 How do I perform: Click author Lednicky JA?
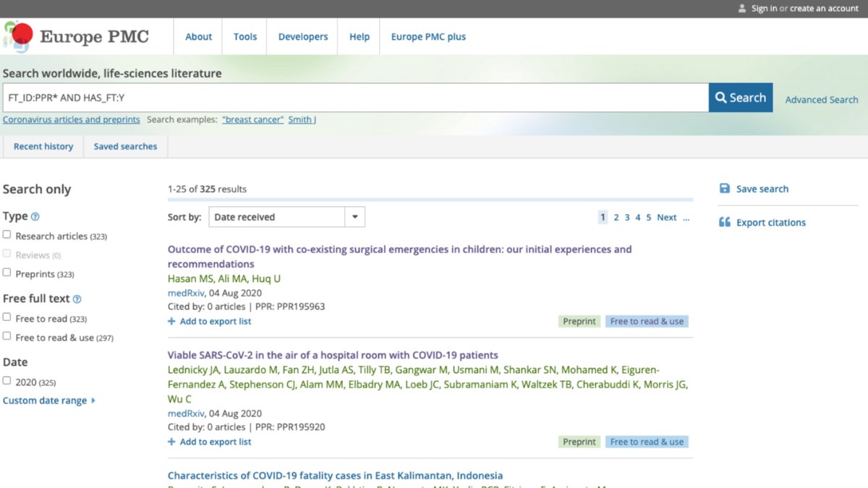coord(193,370)
